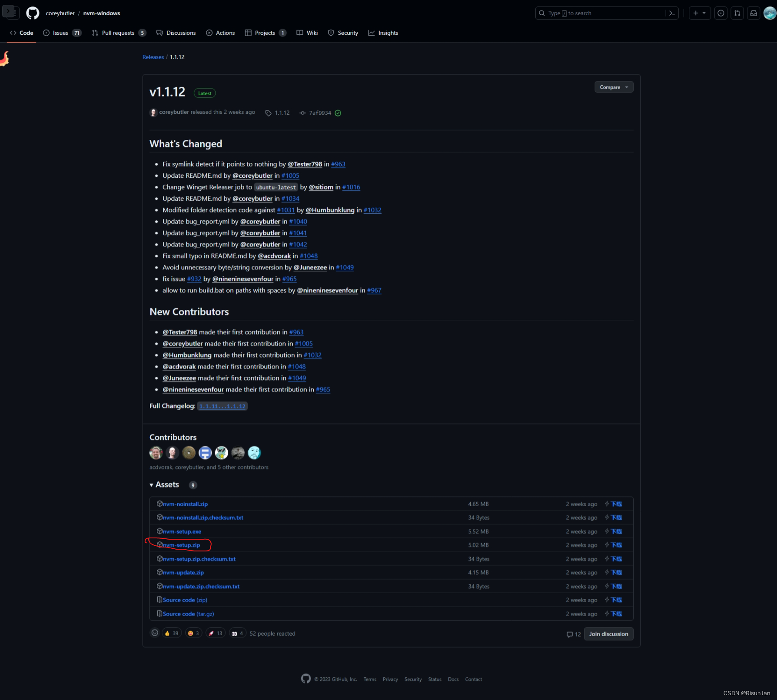This screenshot has height=700, width=777.
Task: Open the user profile avatar
Action: point(770,13)
